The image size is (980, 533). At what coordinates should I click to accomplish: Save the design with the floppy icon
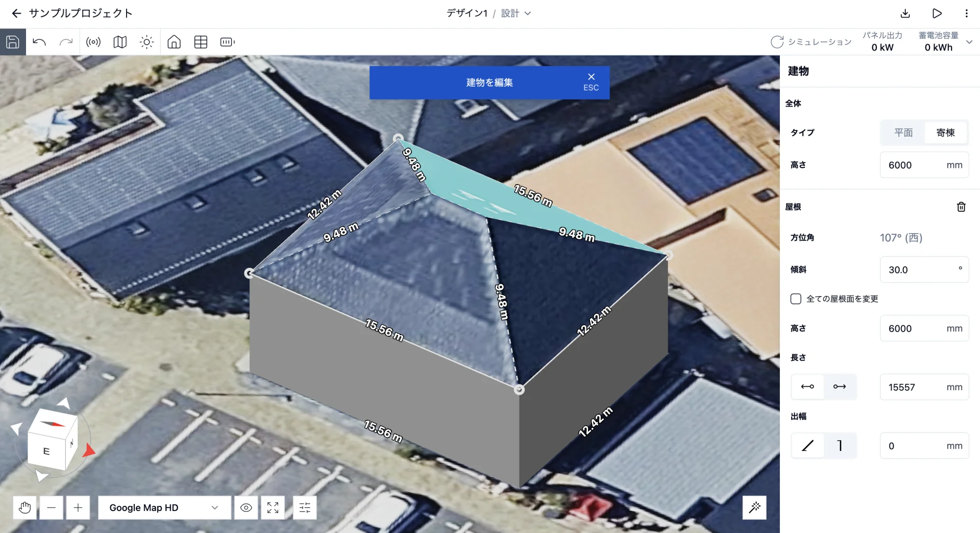pos(13,42)
